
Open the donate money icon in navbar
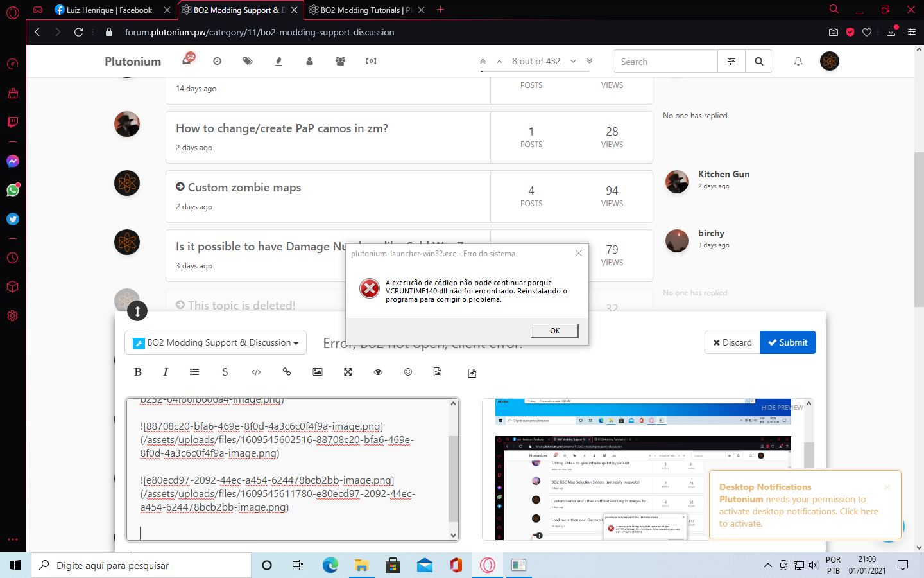coord(371,61)
